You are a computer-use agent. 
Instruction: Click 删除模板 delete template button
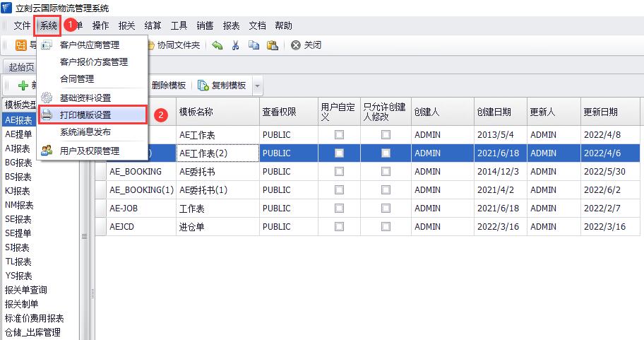click(168, 86)
